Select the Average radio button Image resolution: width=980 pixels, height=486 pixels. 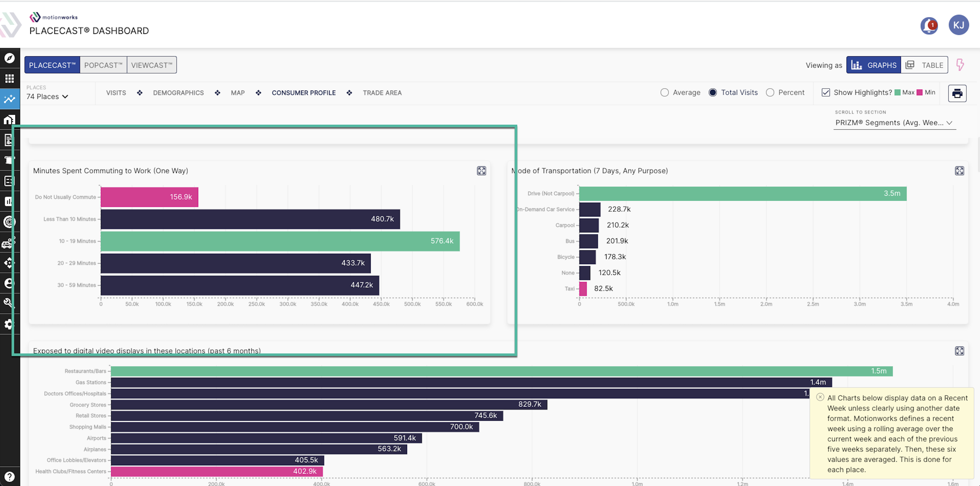[664, 93]
